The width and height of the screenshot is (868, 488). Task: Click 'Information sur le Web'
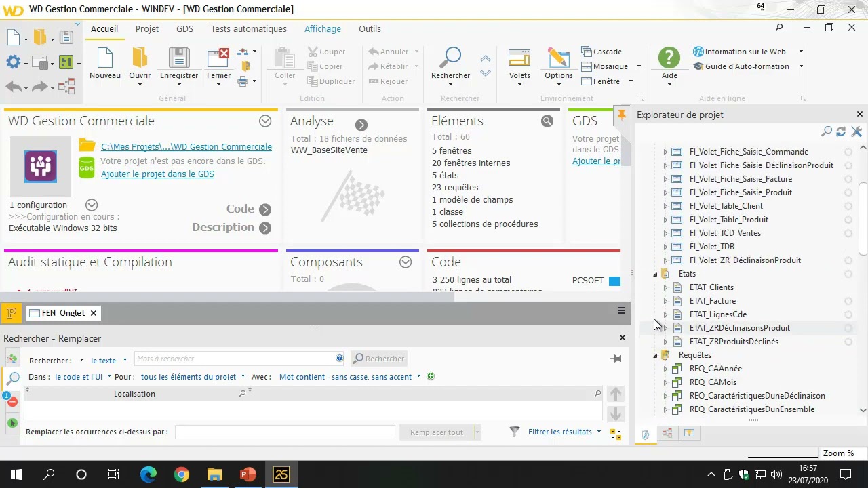(x=739, y=52)
